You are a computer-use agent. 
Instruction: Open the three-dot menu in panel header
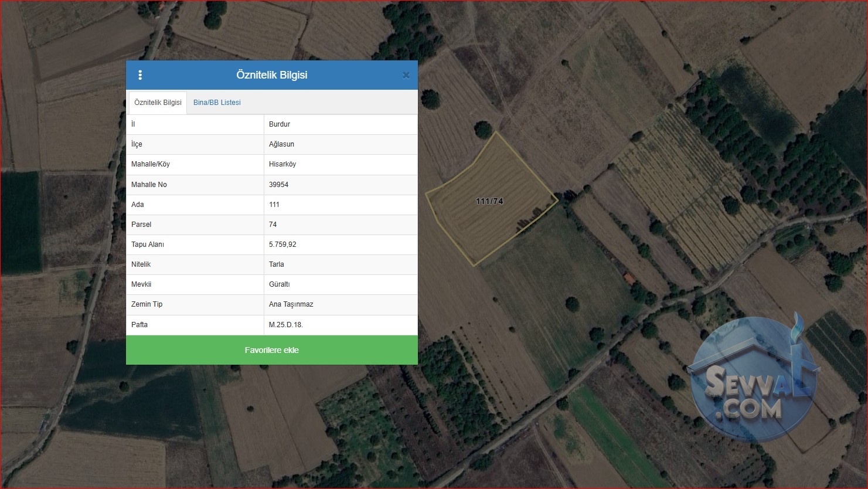[x=140, y=75]
